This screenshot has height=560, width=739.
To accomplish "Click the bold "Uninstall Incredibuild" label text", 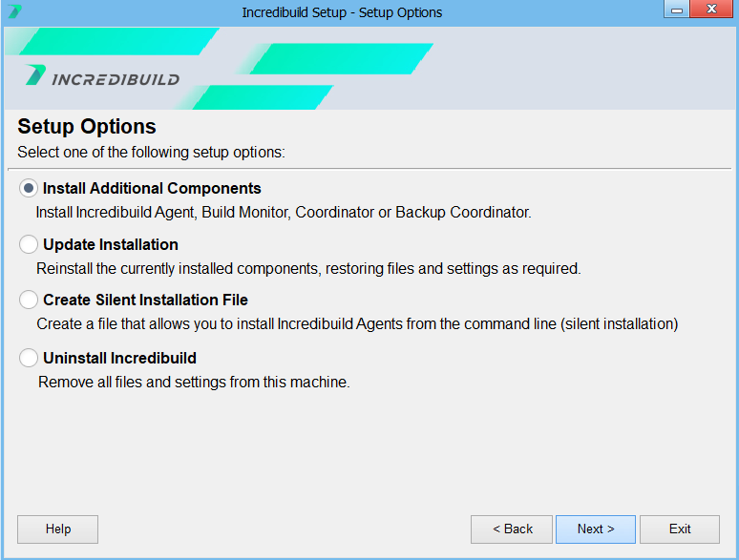I will [x=119, y=359].
